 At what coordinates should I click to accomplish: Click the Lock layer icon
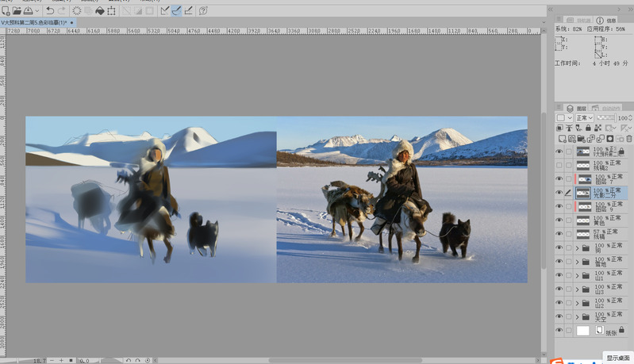coord(588,128)
